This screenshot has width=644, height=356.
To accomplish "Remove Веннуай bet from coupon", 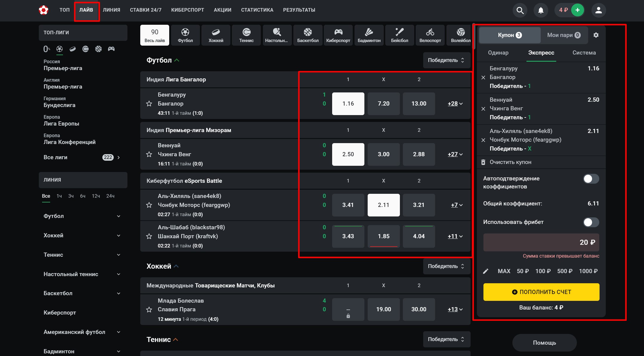I will pos(483,109).
